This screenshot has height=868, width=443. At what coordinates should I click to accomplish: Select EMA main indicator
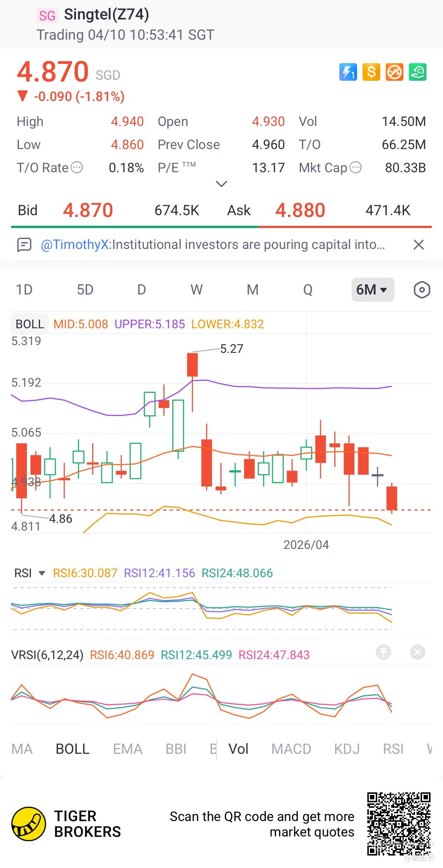(x=127, y=749)
